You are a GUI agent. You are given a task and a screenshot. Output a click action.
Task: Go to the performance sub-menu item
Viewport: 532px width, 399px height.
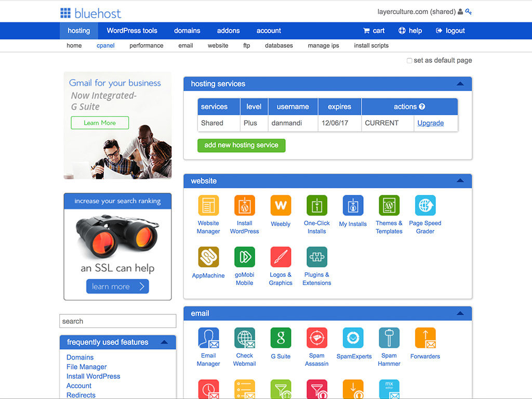(x=146, y=46)
